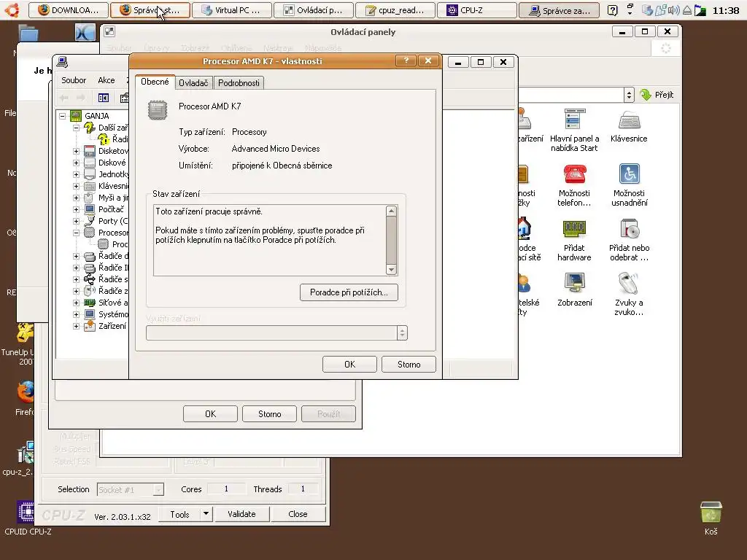Image resolution: width=747 pixels, height=560 pixels.
Task: Collapse the GANJA root node
Action: (x=63, y=116)
